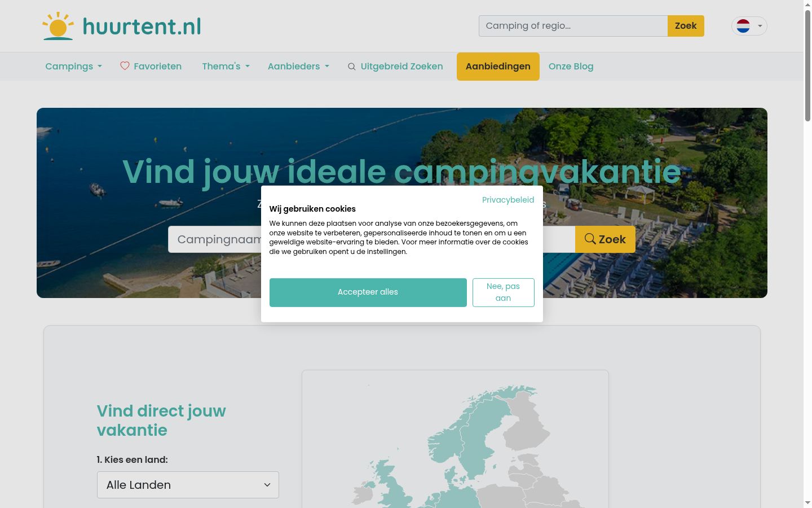Open the Alle Landen country dropdown
This screenshot has height=508, width=812.
tap(188, 485)
